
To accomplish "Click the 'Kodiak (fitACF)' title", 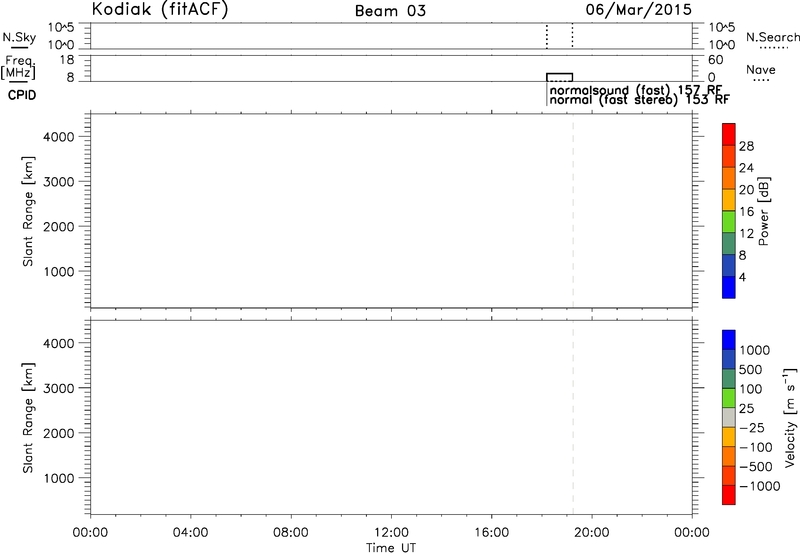I will 160,10.
